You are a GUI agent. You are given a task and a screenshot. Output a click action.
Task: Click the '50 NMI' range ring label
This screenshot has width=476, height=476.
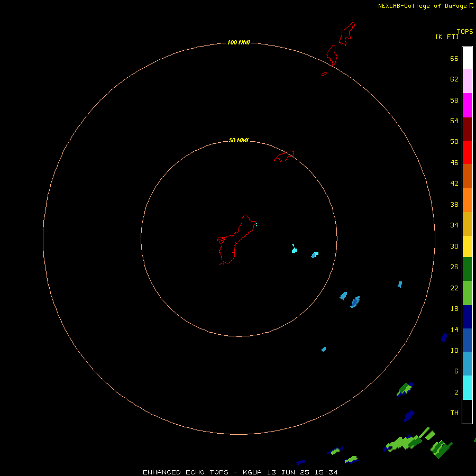tap(239, 140)
